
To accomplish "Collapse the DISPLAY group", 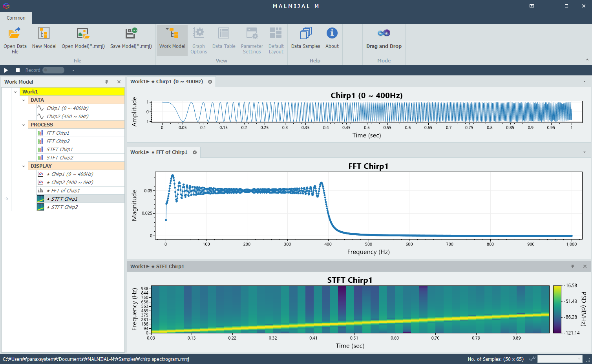I will tap(24, 166).
